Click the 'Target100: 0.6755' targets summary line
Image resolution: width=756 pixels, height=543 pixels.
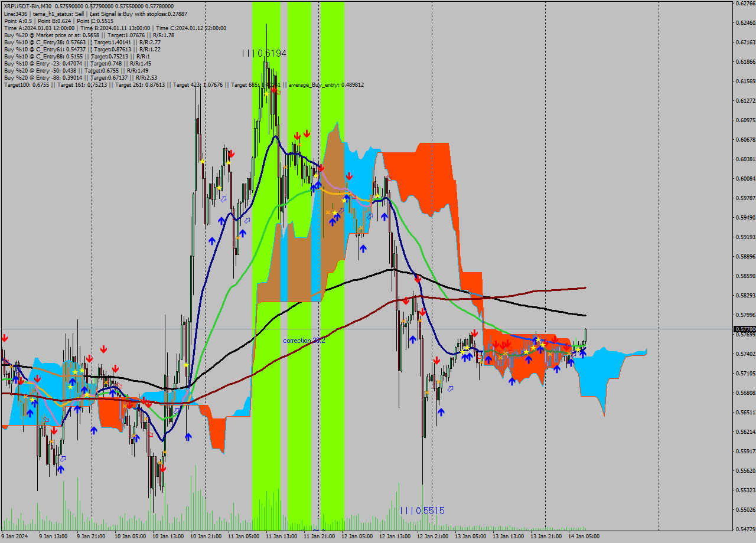click(184, 85)
